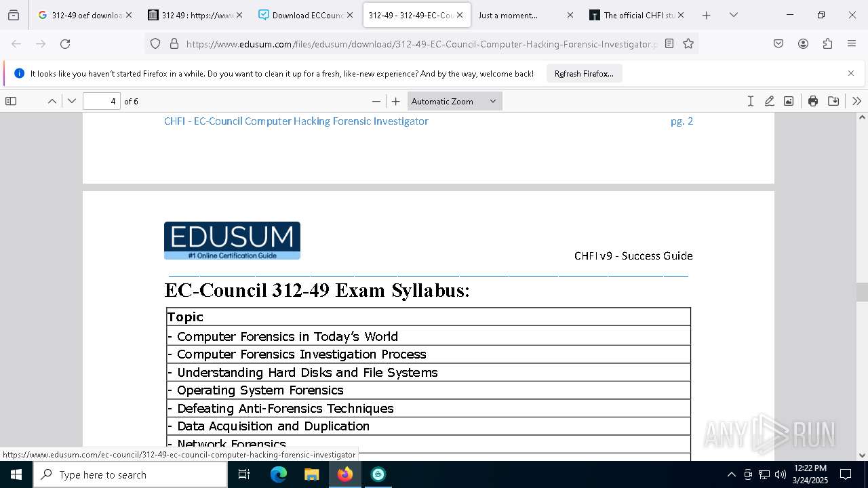Toggle reader view icon in address bar
This screenshot has width=868, height=488.
tap(669, 44)
